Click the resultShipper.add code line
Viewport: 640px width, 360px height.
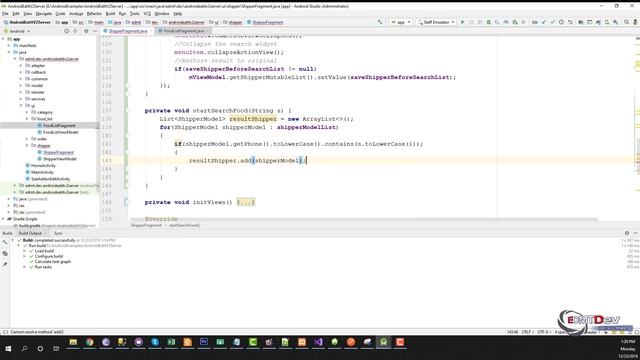pyautogui.click(x=247, y=160)
